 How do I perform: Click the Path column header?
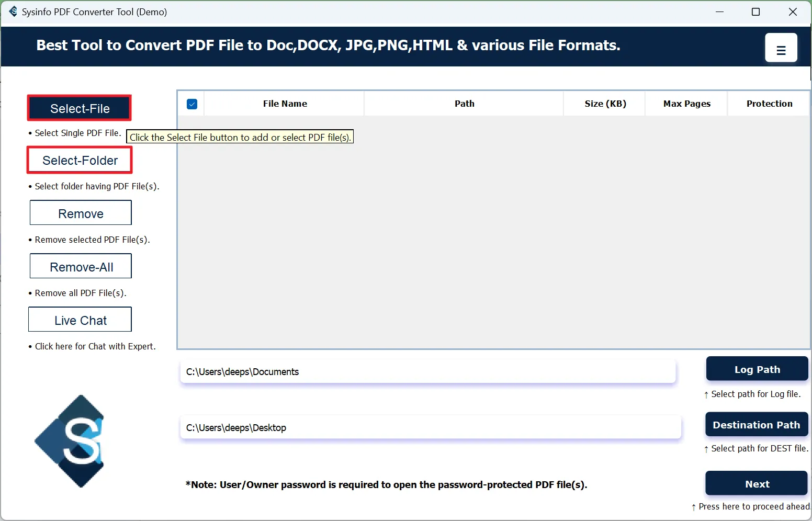click(x=464, y=104)
